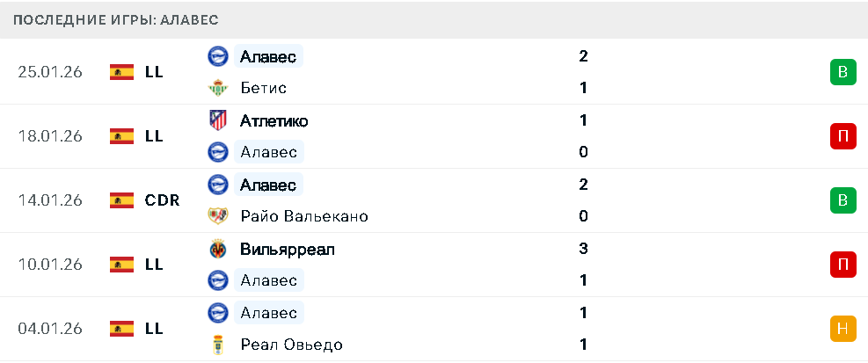The image size is (868, 363).
Task: Click green win badge for Betis match
Action: click(842, 72)
